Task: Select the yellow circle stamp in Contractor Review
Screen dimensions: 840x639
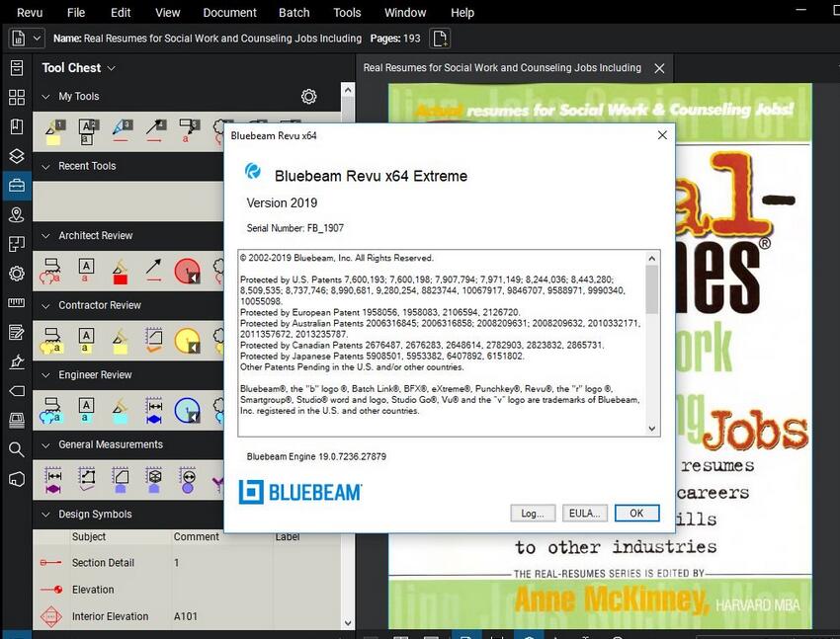Action: pos(187,341)
